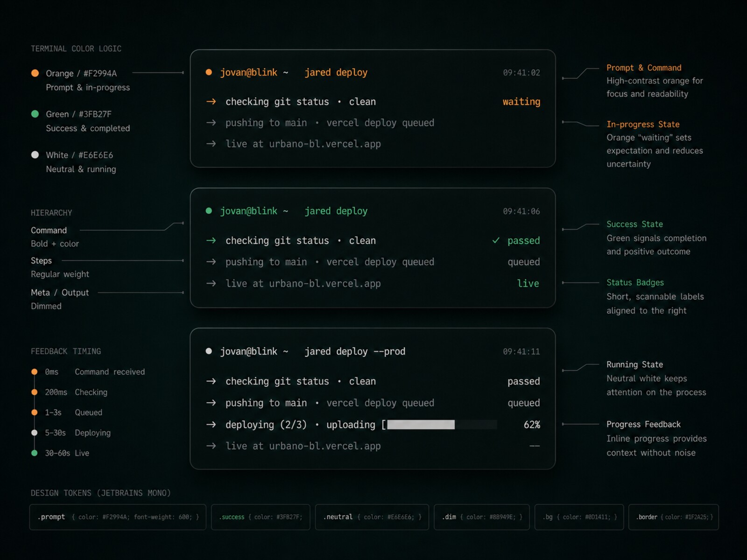Click the white 'passed' badge in the --prod terminal
The width and height of the screenshot is (747, 560).
tap(523, 382)
